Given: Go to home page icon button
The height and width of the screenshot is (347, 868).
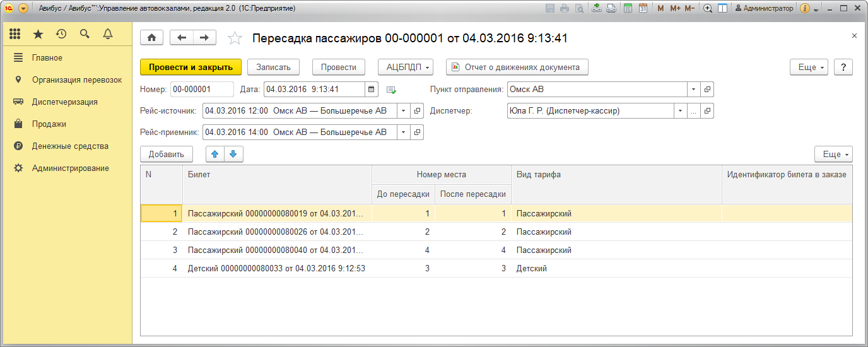Looking at the screenshot, I should 151,38.
